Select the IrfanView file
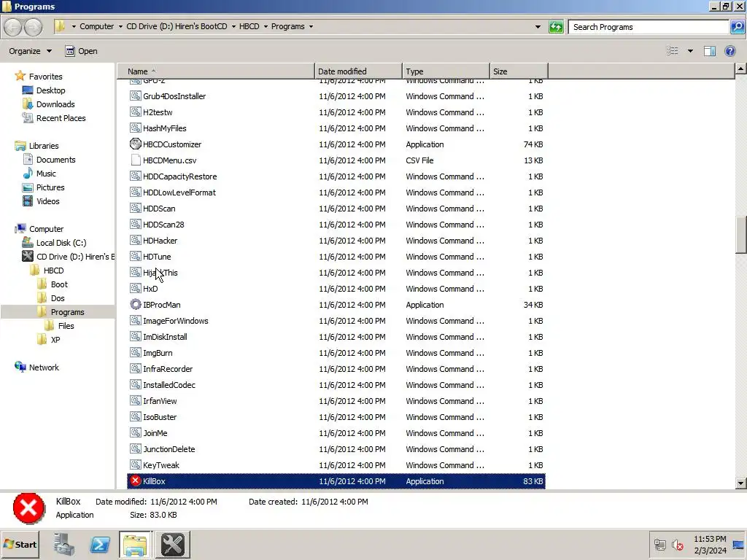Viewport: 747px width, 560px height. click(x=160, y=400)
